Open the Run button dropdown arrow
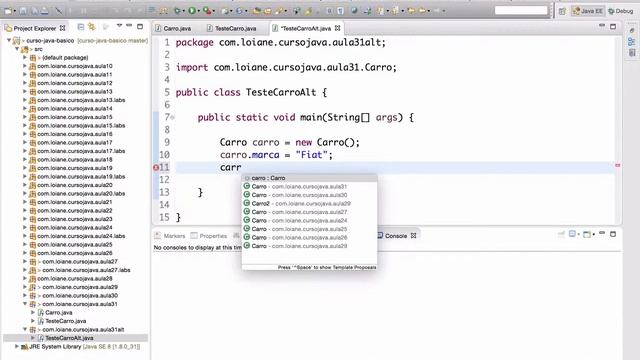640x360 pixels. coord(199,11)
